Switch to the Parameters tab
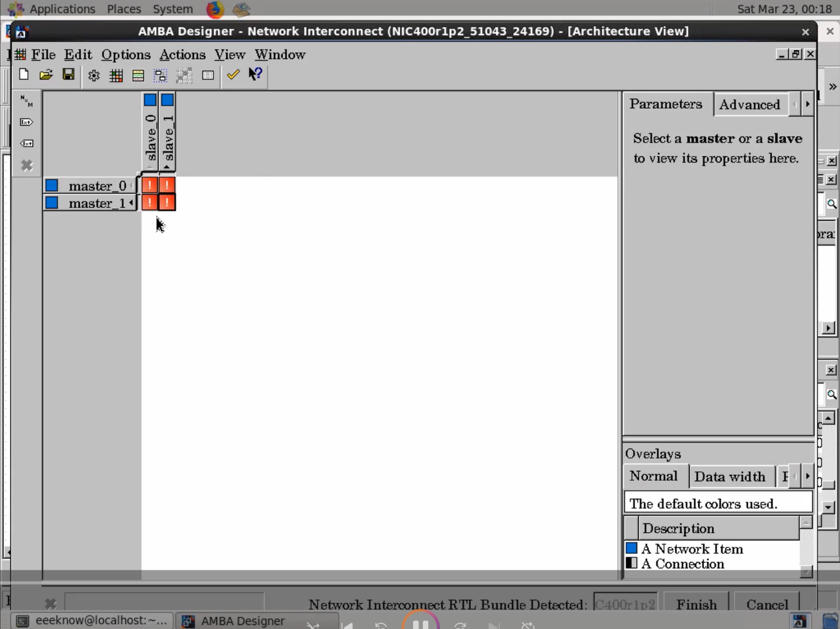 pos(666,104)
